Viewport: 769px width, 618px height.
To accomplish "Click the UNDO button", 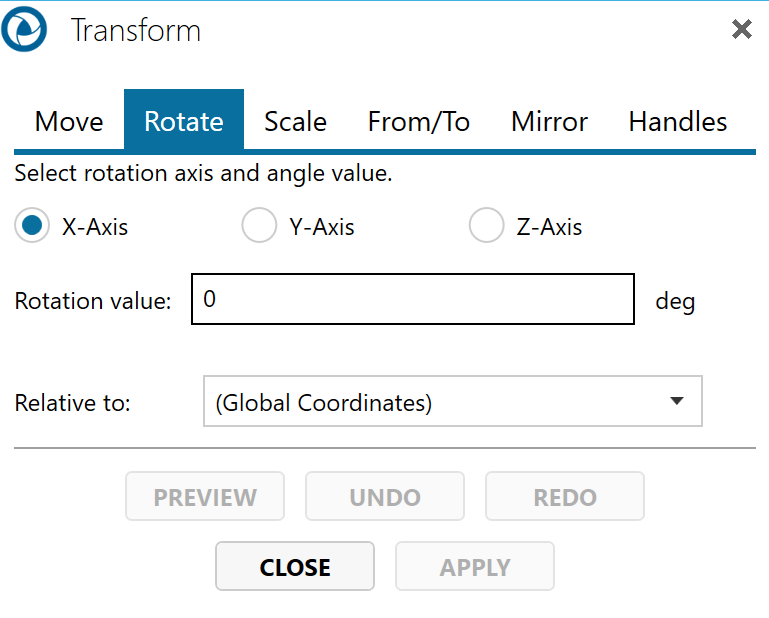I will click(385, 497).
